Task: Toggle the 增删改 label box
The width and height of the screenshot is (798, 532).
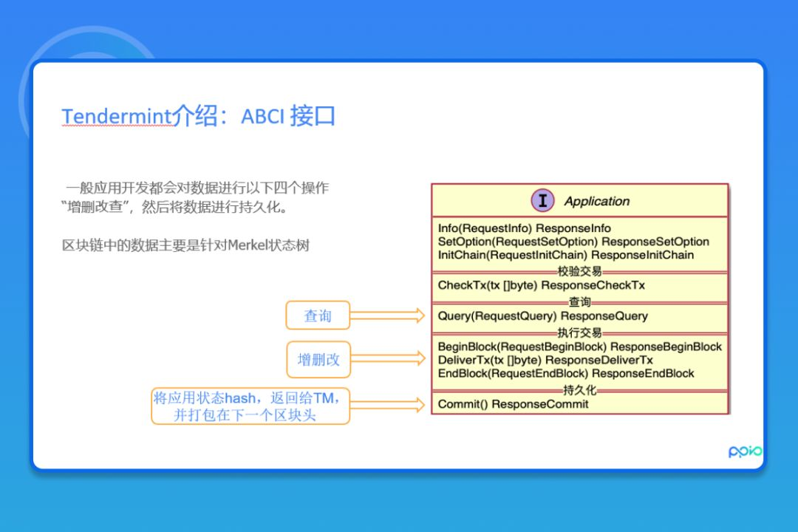Action: pos(318,359)
